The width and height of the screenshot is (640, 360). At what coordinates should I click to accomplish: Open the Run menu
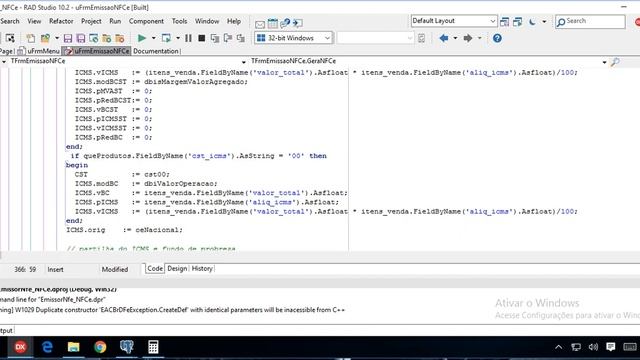[x=115, y=21]
